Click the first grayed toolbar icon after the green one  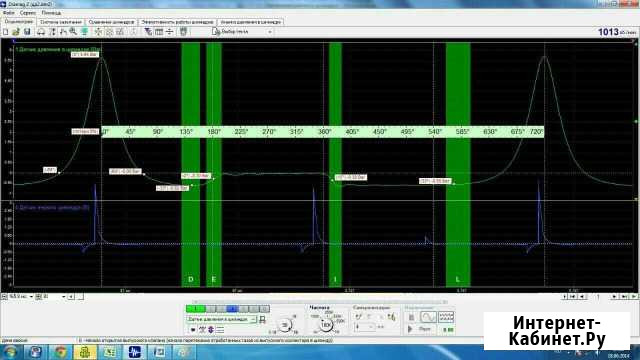98,31
